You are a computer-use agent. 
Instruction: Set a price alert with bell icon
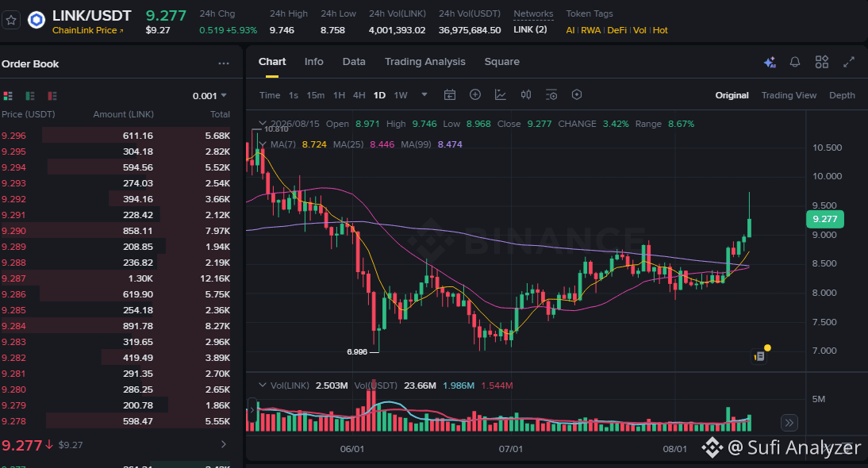795,62
